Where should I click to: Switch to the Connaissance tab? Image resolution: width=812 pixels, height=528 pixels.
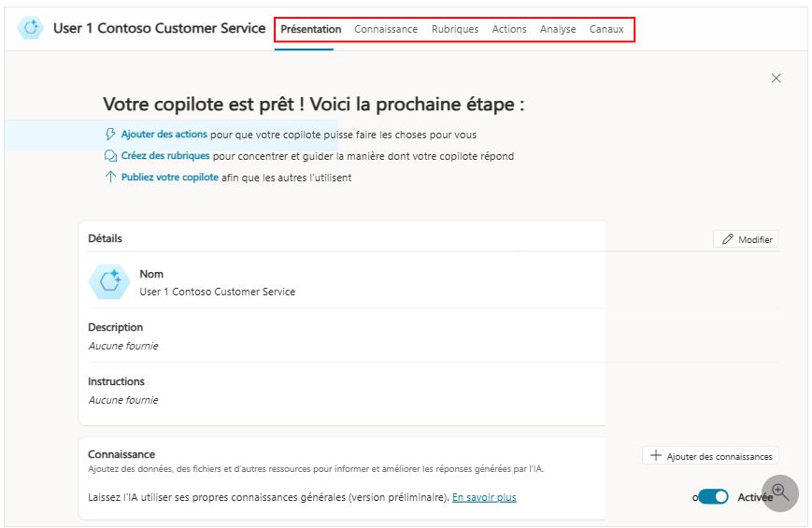coord(386,29)
